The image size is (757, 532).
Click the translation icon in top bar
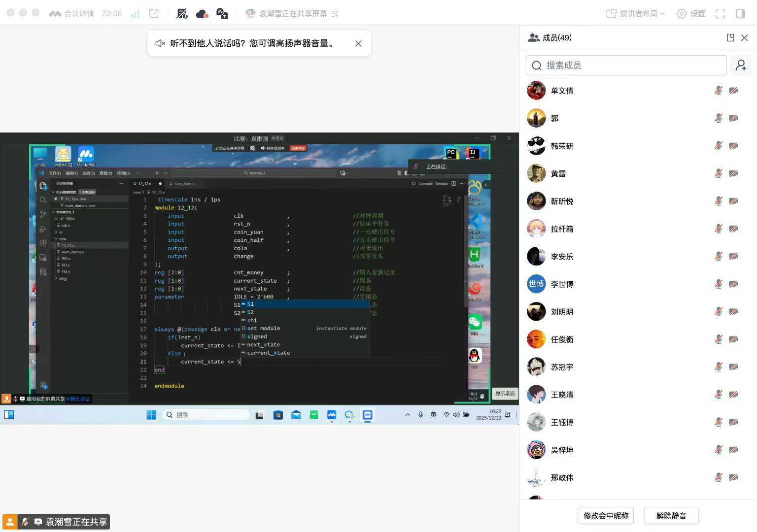222,13
